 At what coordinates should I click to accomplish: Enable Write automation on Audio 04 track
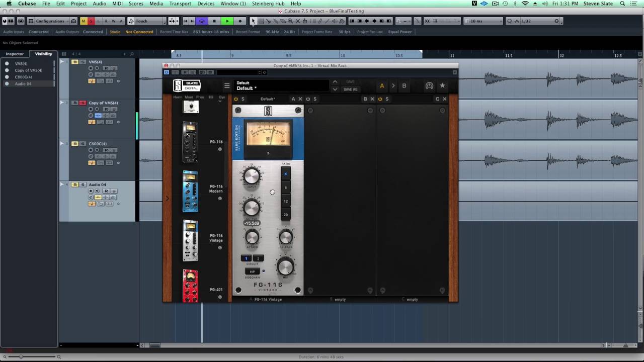(x=114, y=191)
